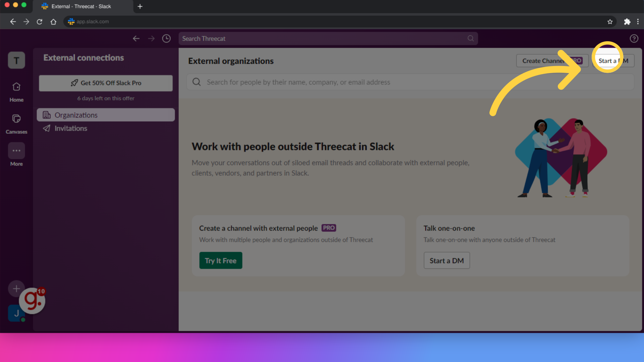
Task: Click the Slack settings extension icon
Action: click(627, 21)
